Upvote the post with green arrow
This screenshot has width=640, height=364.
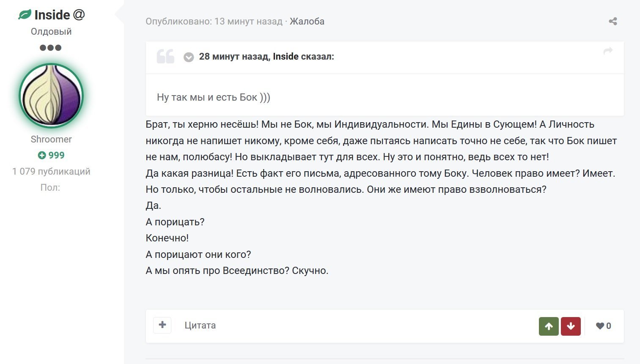[549, 326]
